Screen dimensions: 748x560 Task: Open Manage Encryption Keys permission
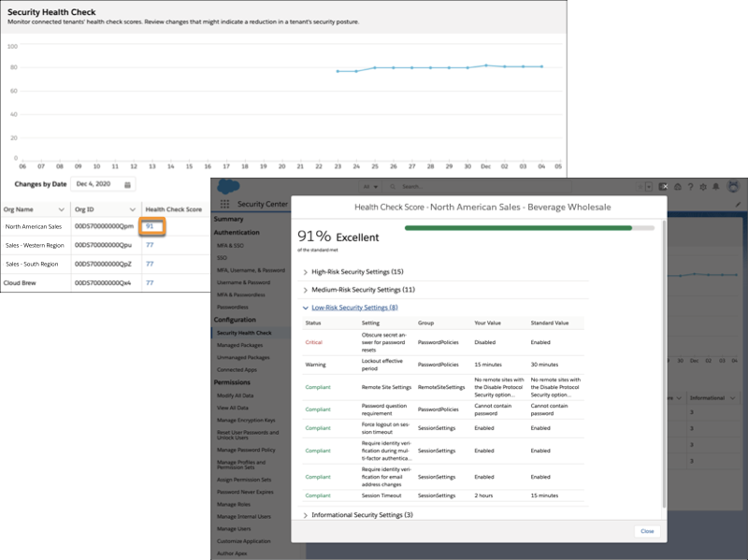point(246,421)
